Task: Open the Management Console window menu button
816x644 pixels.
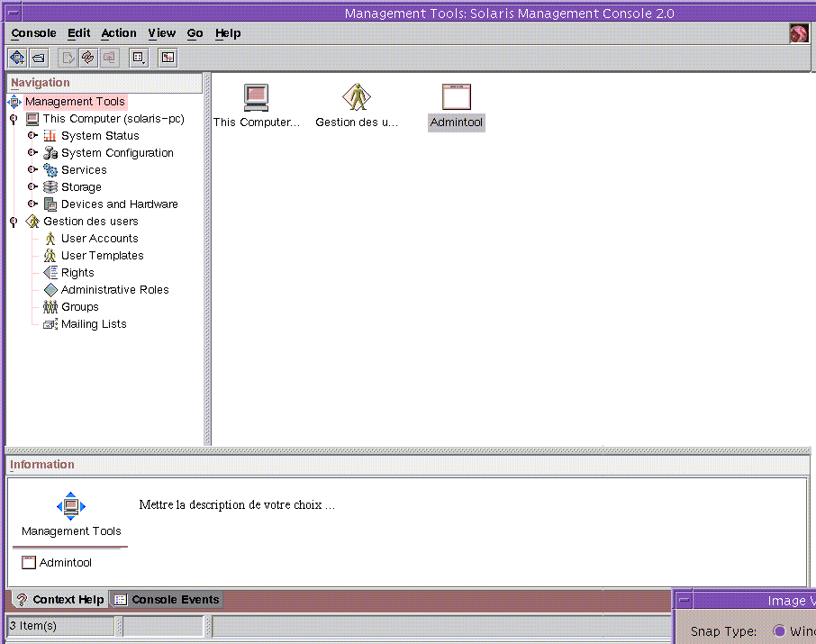Action: [14, 13]
